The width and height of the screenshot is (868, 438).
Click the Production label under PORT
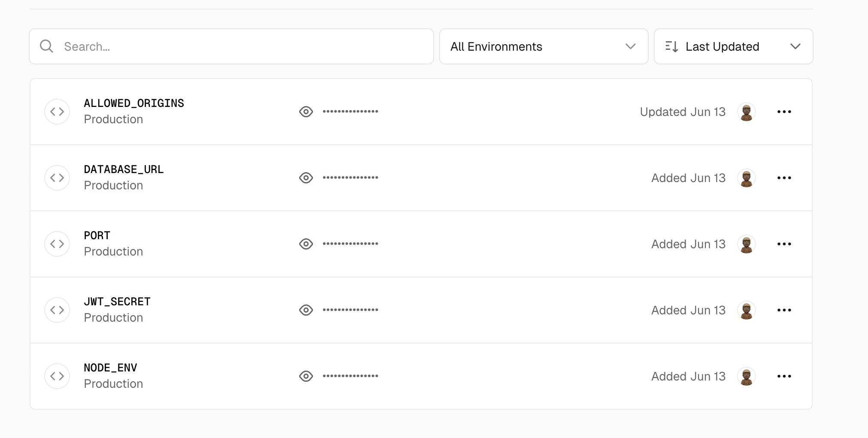click(113, 252)
